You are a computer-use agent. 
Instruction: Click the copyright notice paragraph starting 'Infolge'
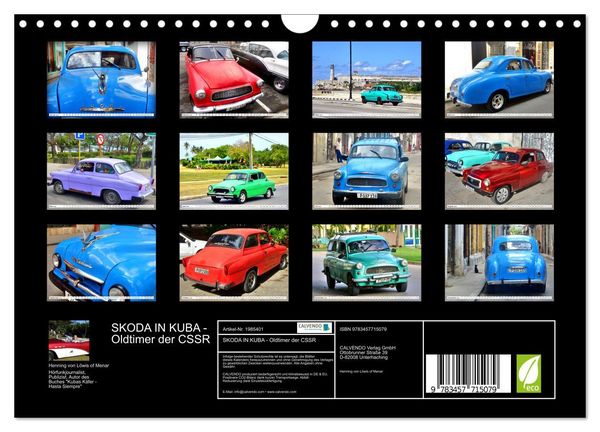point(278,362)
